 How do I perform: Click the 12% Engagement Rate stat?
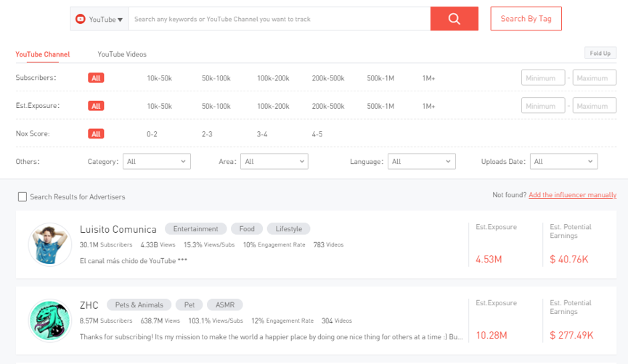tap(282, 320)
